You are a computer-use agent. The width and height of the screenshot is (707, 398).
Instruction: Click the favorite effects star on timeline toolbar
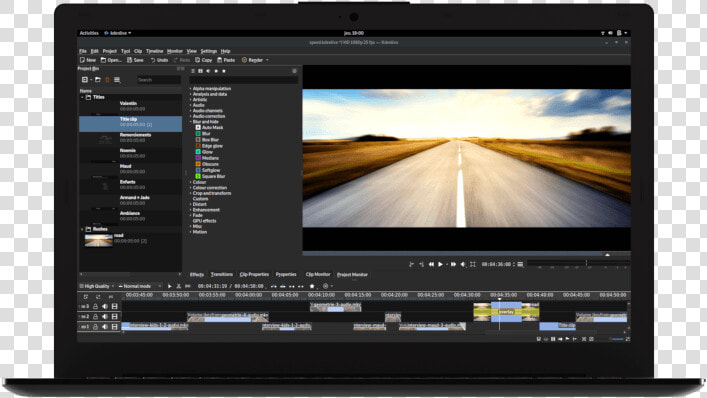pos(312,286)
